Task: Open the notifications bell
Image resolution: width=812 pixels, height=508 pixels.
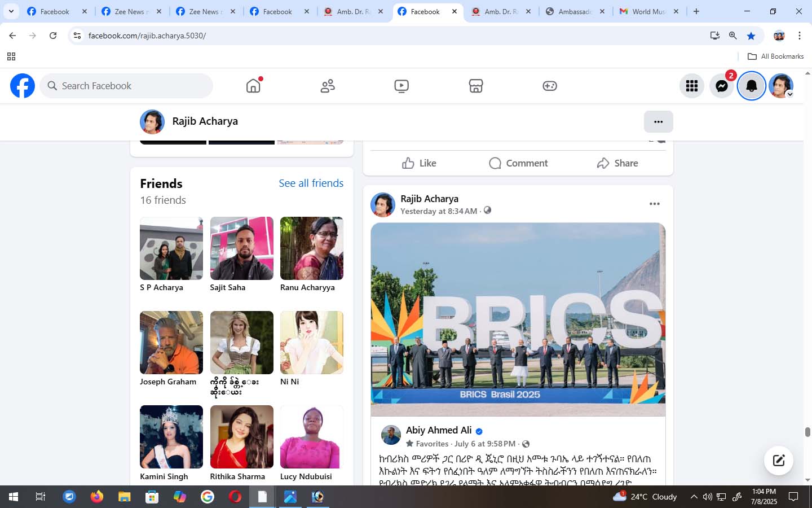Action: (752, 86)
